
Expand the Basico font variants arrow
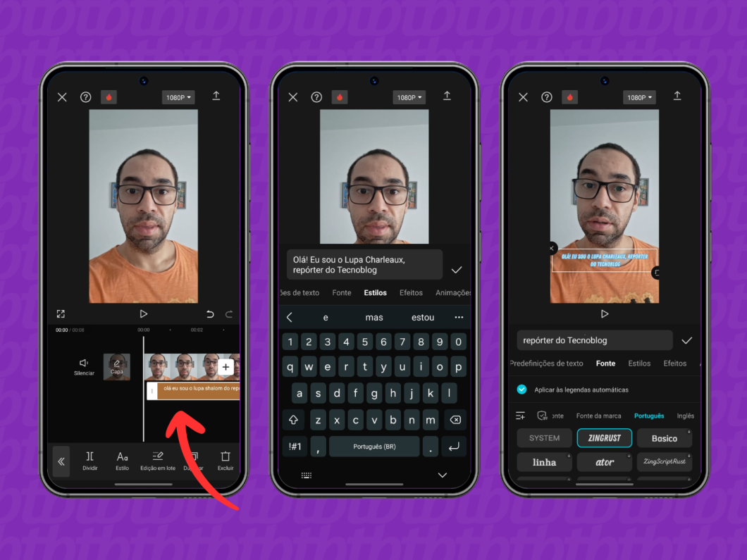(x=689, y=433)
